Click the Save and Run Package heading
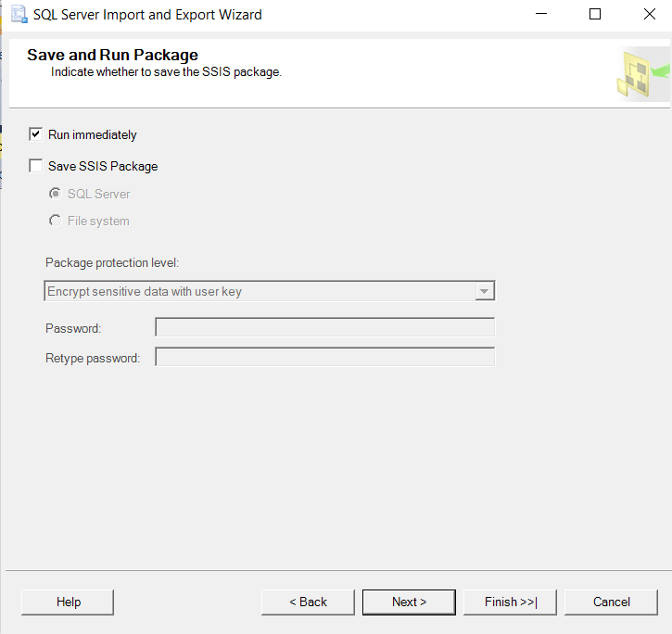 [x=112, y=56]
